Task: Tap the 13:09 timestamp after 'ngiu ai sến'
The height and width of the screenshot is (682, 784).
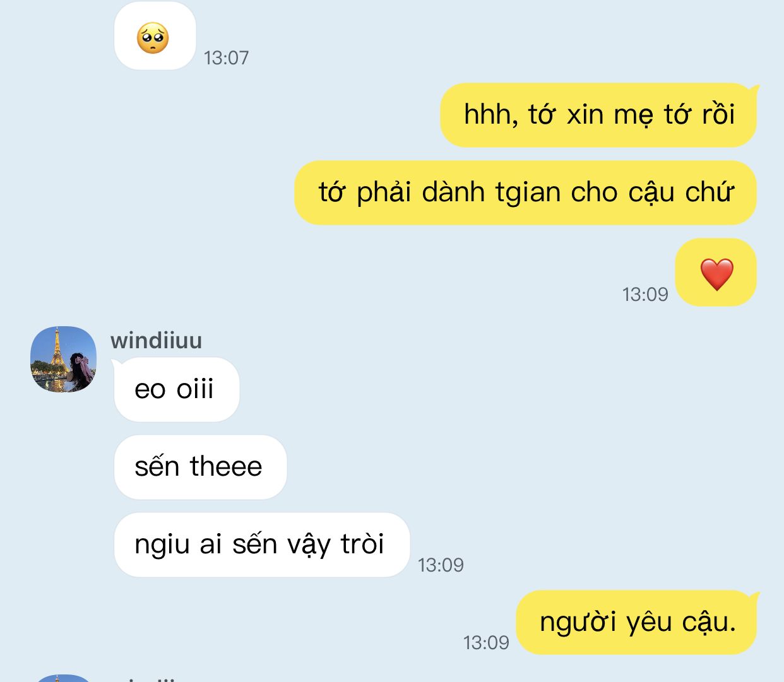Action: tap(441, 565)
